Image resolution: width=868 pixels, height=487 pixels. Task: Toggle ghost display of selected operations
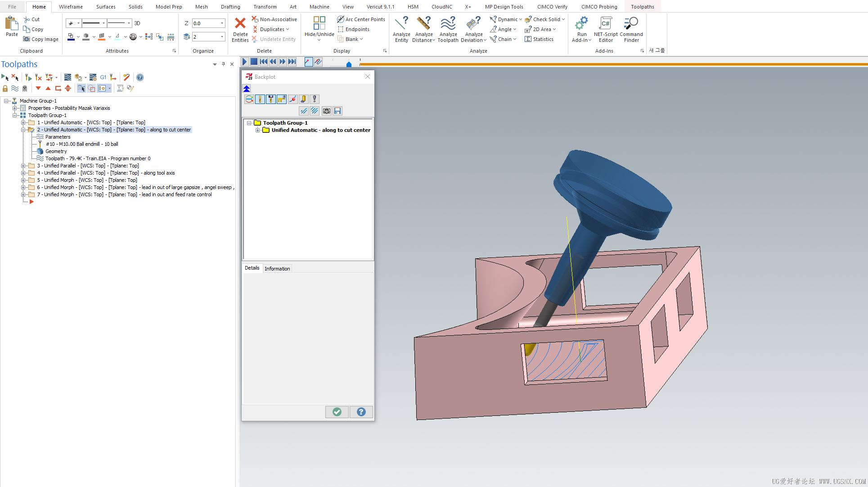[x=25, y=89]
